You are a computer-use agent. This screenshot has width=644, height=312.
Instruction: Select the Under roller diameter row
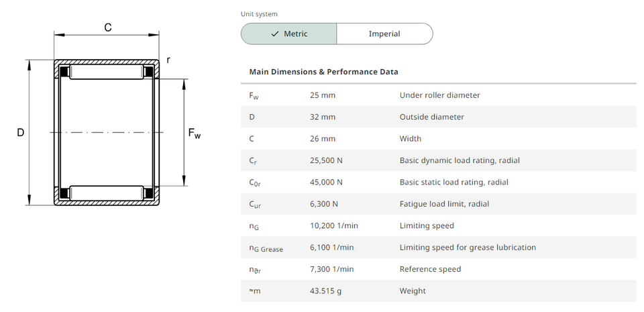pos(438,95)
